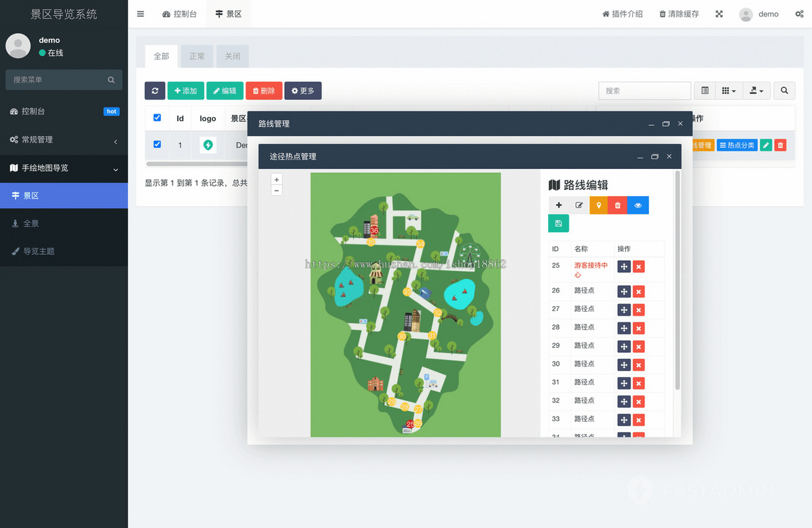Click the red delete icon in route editor
Image resolution: width=812 pixels, height=528 pixels.
(x=617, y=205)
